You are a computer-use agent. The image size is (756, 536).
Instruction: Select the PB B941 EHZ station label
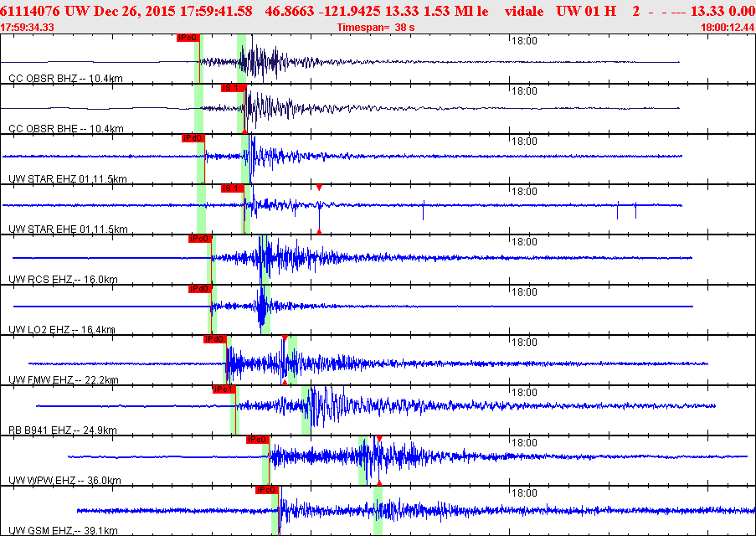coord(62,430)
